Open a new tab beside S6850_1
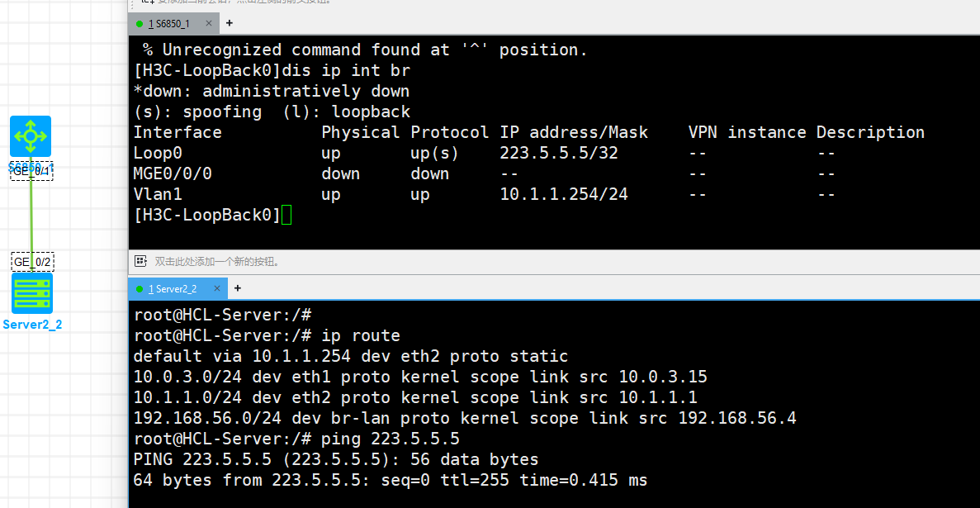Image resolution: width=980 pixels, height=508 pixels. [229, 23]
